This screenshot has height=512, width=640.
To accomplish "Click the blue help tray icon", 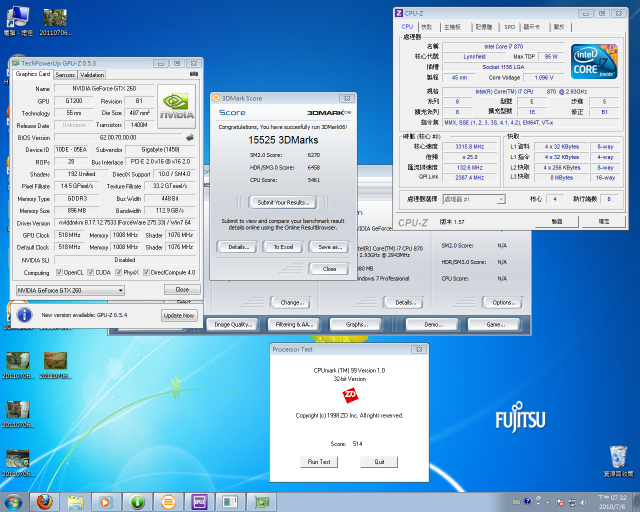I will [527, 501].
